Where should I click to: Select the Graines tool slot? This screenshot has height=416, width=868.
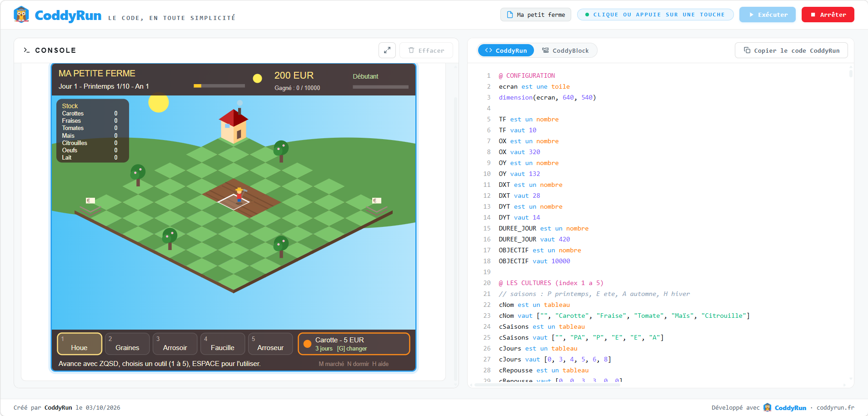point(127,344)
